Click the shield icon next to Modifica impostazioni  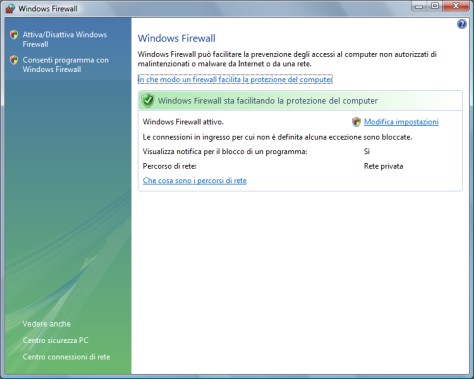pos(356,122)
